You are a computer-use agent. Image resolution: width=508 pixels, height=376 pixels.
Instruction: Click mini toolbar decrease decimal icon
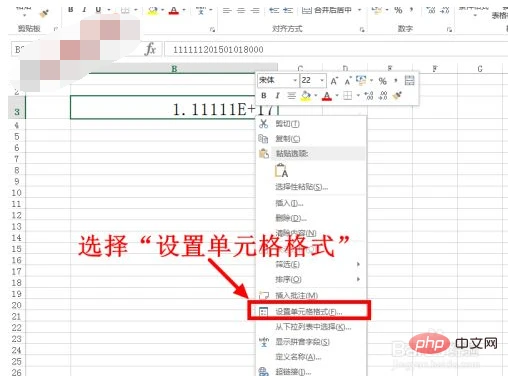[383, 96]
